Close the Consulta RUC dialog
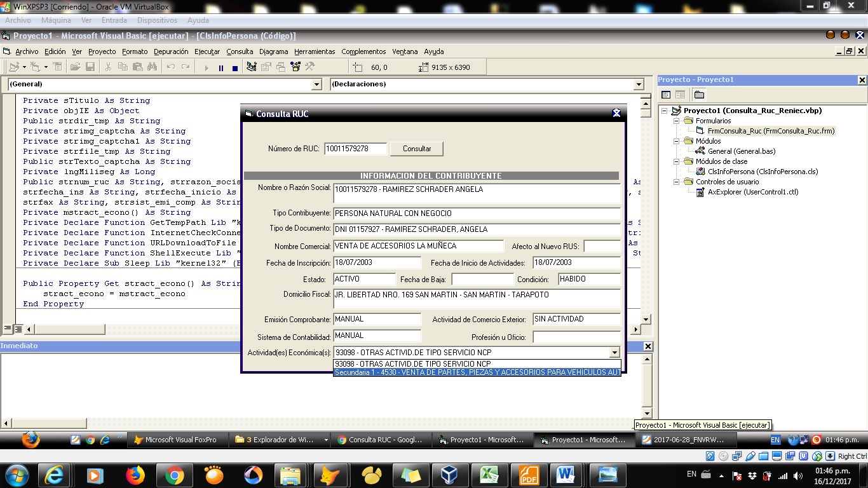The image size is (868, 488). [x=616, y=113]
